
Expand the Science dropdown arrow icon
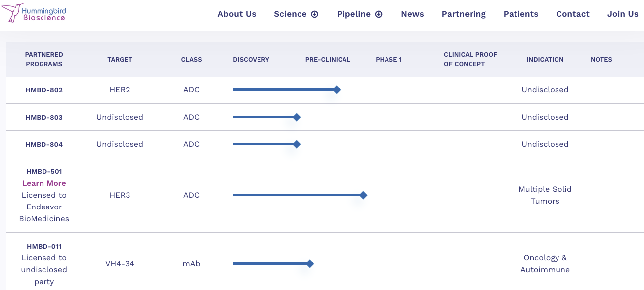[x=315, y=14]
